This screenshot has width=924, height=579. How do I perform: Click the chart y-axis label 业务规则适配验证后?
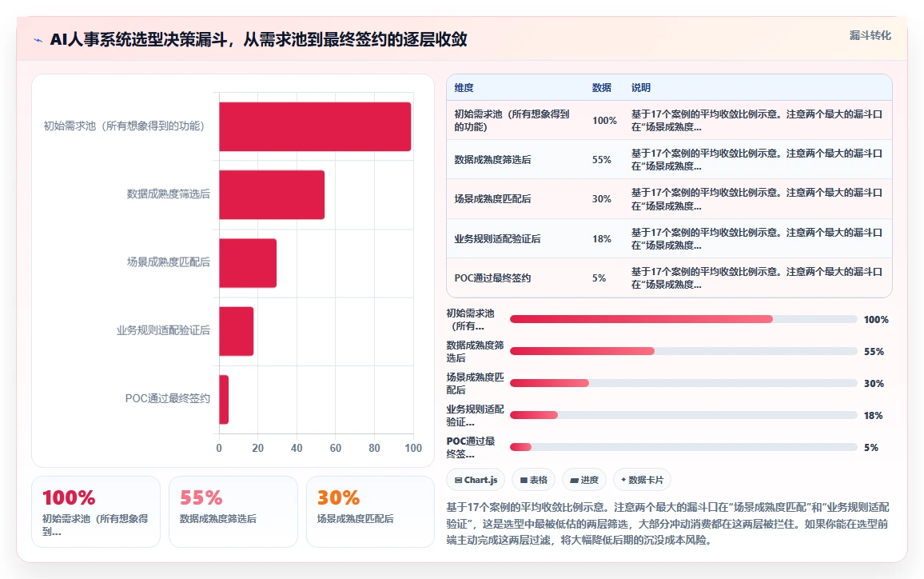(163, 330)
